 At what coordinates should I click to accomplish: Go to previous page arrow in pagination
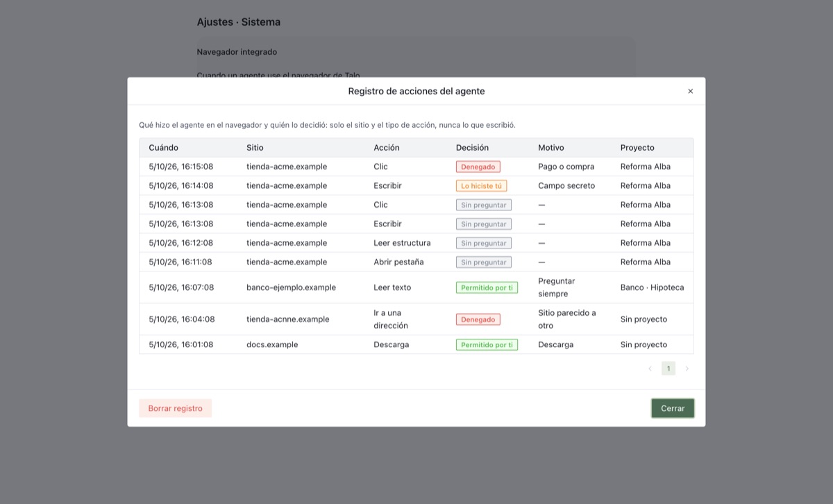[x=650, y=369]
